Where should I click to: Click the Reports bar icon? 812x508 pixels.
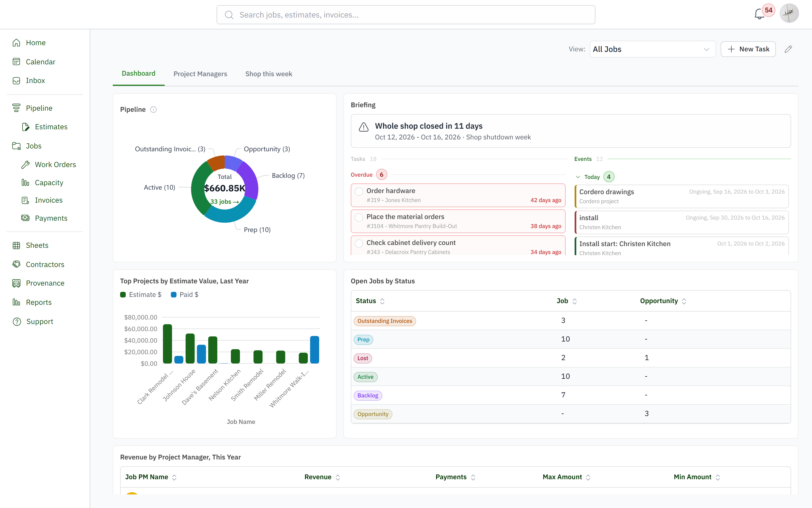16,302
